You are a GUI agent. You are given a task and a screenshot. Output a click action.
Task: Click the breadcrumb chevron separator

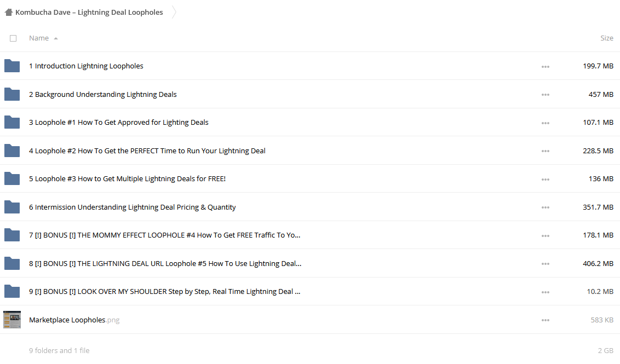(x=174, y=12)
